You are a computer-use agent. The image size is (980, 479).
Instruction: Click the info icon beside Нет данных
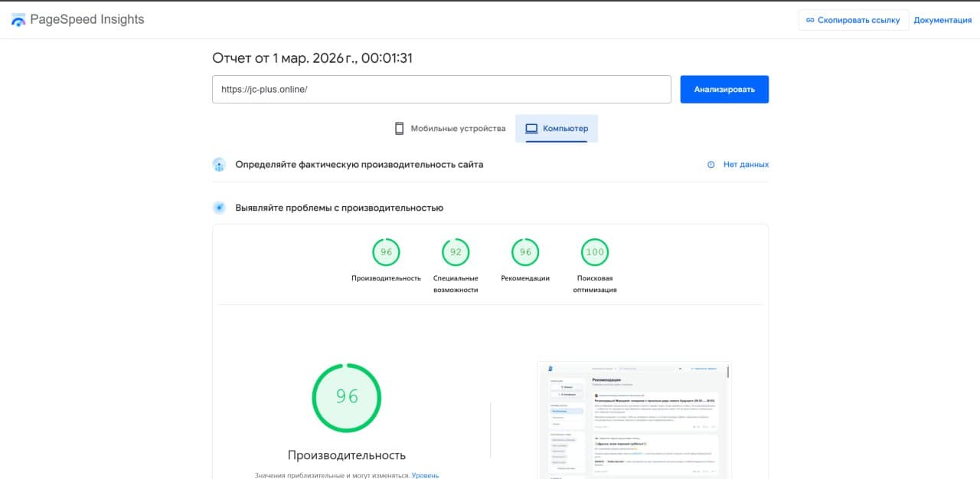711,165
